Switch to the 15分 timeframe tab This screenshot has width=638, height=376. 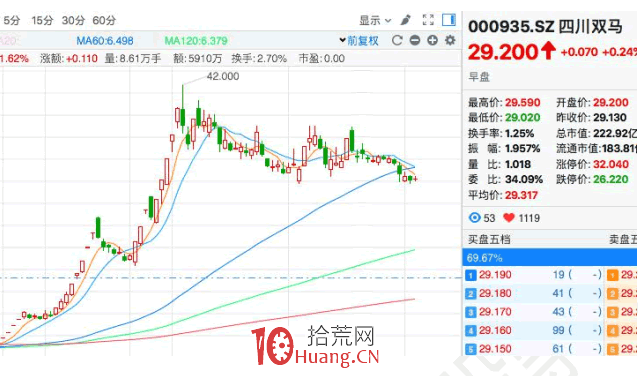42,20
